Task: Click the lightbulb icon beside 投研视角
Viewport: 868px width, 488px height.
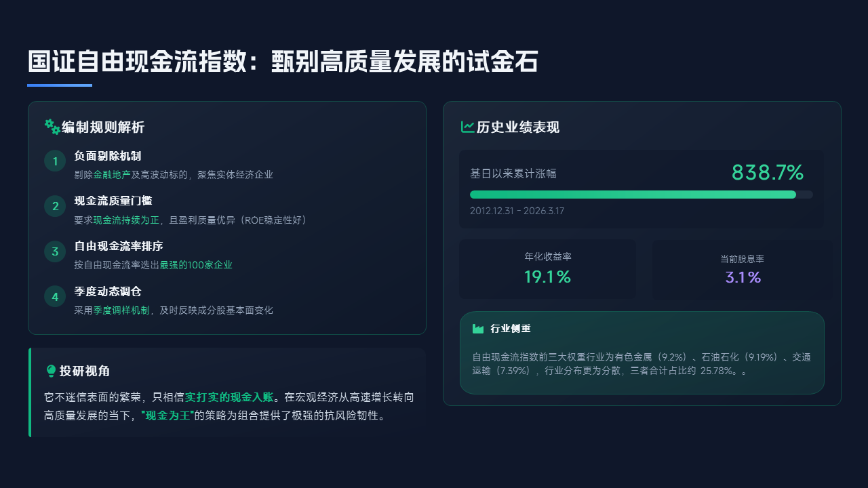Action: point(51,371)
